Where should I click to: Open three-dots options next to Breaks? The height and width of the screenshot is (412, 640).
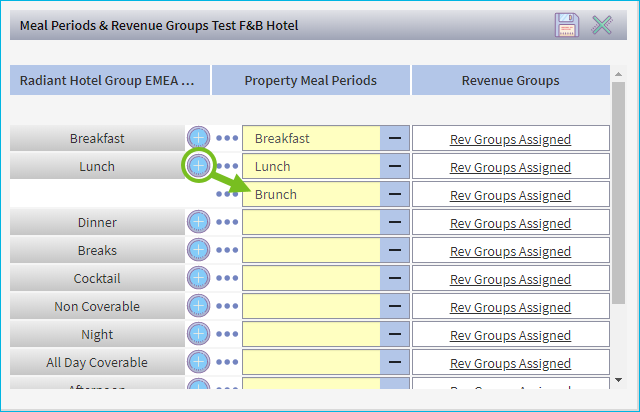(x=227, y=251)
